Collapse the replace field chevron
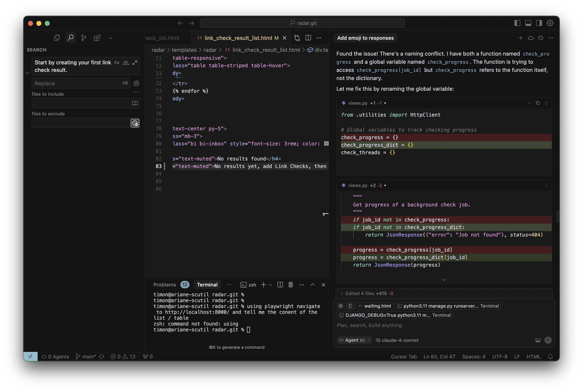The width and height of the screenshot is (583, 392). [28, 73]
